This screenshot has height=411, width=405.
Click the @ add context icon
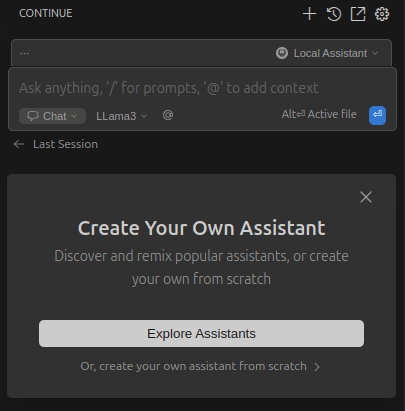(168, 115)
